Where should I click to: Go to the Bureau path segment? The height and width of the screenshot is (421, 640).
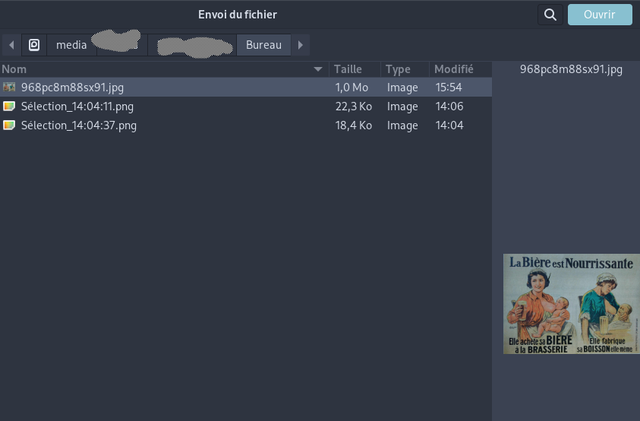pyautogui.click(x=264, y=45)
